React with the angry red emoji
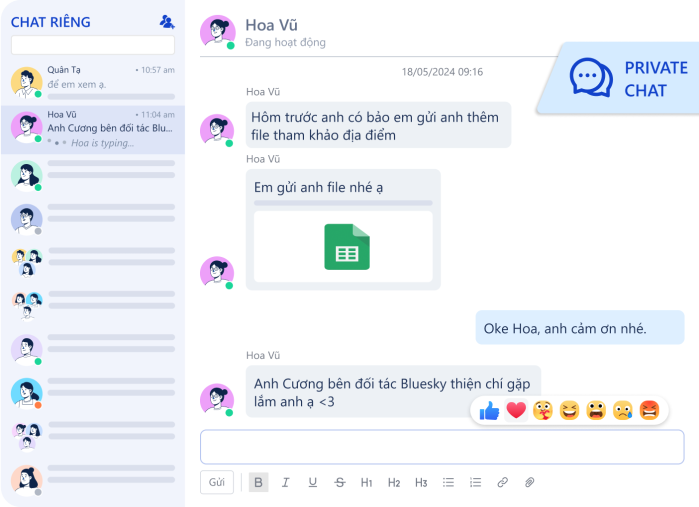Screen dimensions: 699x507 pos(649,411)
